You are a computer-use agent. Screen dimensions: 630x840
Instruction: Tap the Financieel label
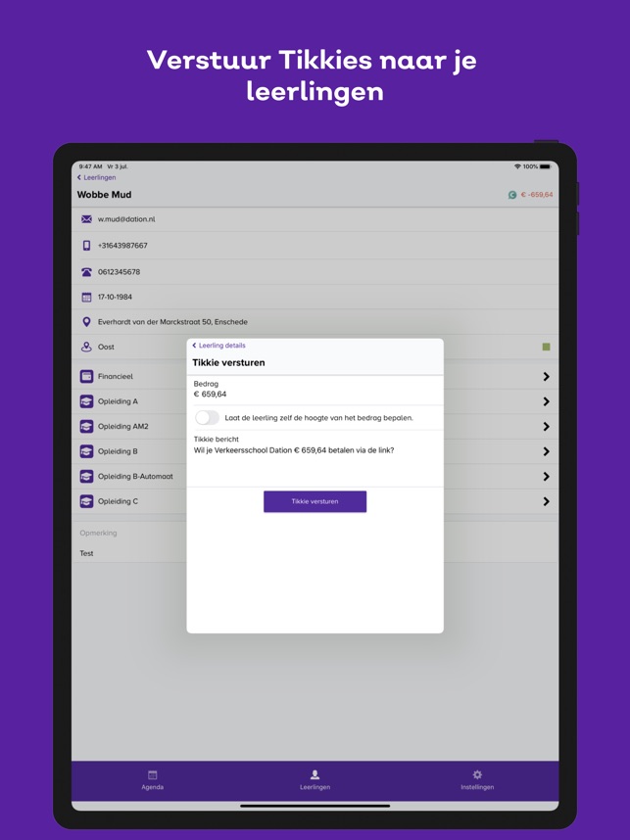116,376
